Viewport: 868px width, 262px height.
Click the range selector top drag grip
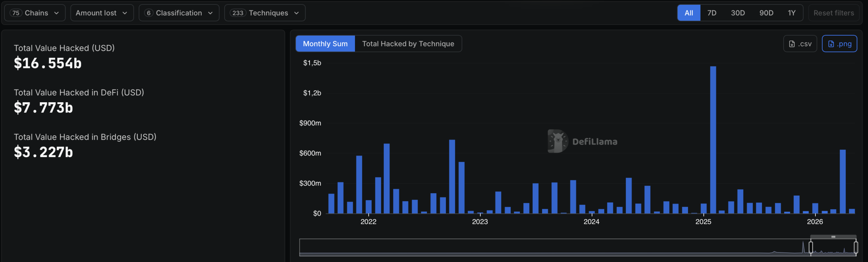pyautogui.click(x=833, y=237)
